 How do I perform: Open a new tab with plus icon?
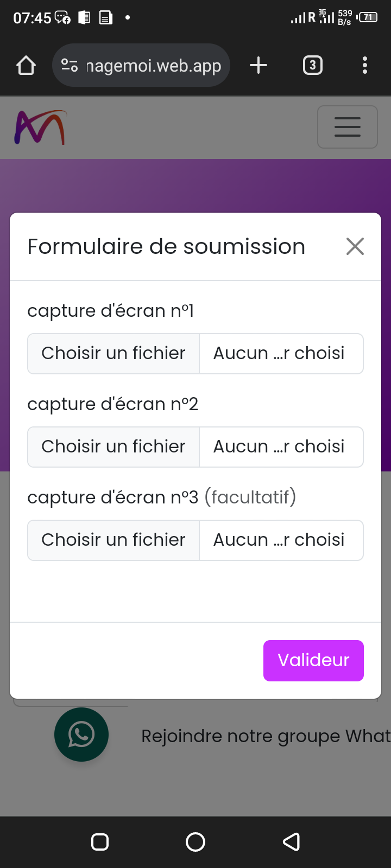coord(258,66)
